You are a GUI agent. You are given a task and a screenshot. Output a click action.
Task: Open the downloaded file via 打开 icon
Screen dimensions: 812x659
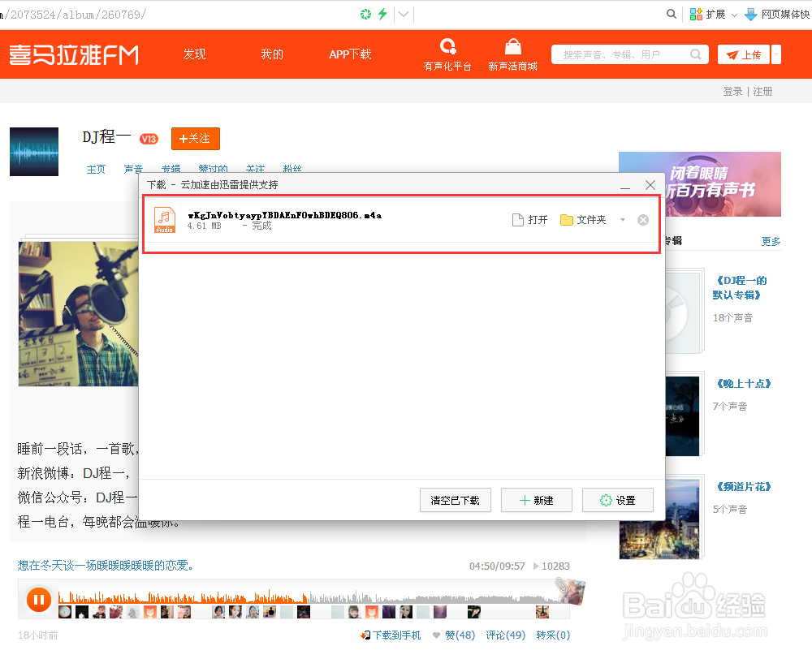(x=517, y=219)
